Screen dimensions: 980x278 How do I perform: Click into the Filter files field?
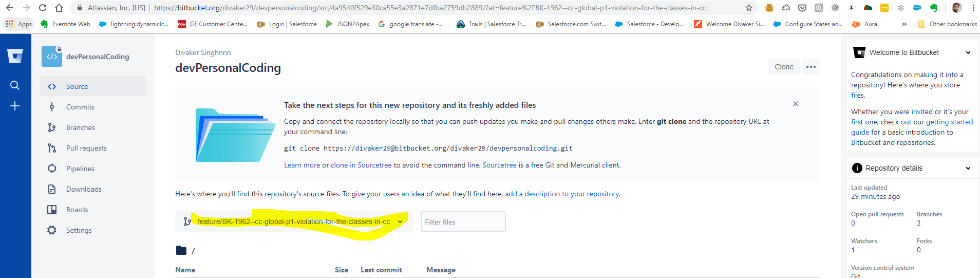463,221
